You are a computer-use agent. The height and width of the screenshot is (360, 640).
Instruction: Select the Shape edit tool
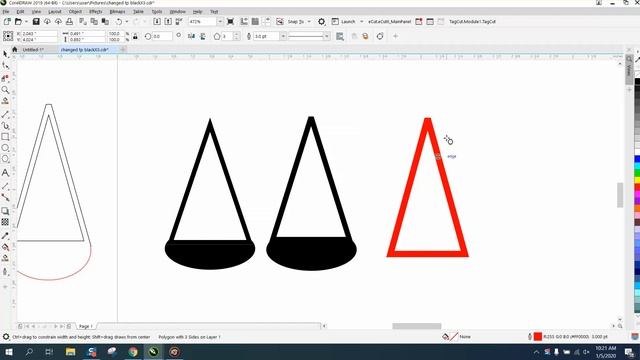click(5, 66)
